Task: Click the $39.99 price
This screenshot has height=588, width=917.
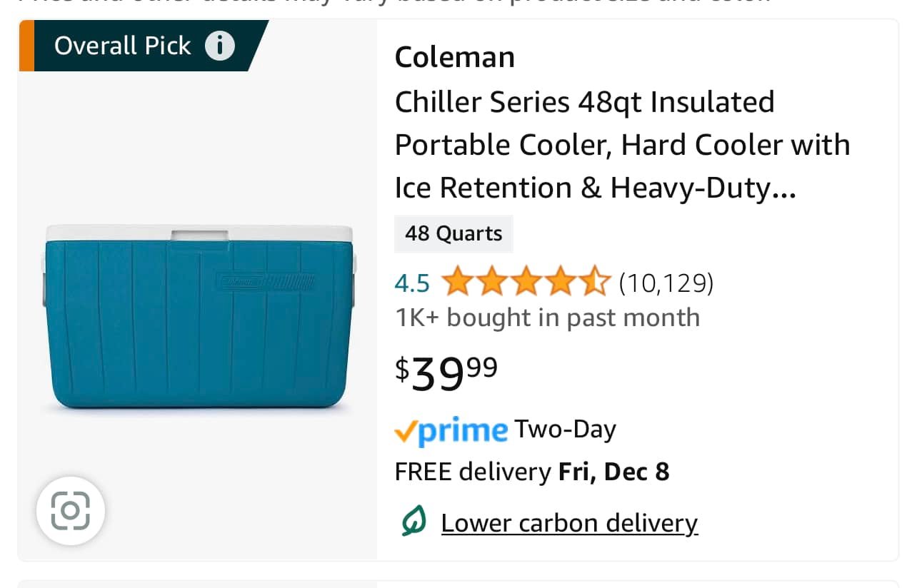Action: tap(447, 374)
